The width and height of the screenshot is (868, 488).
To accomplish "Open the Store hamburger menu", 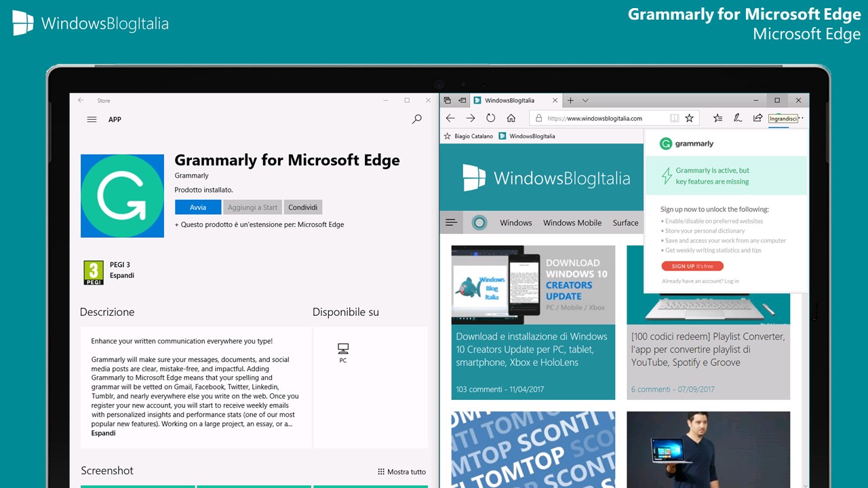I will (92, 119).
